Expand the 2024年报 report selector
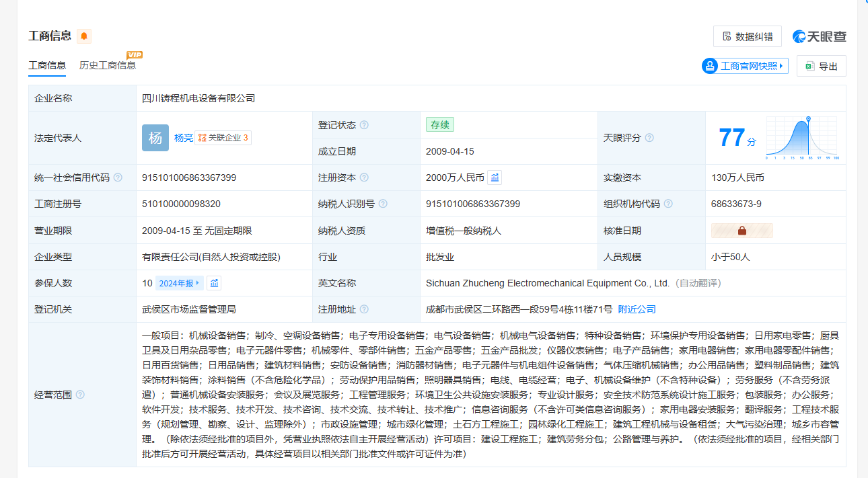The image size is (868, 478). [x=179, y=283]
